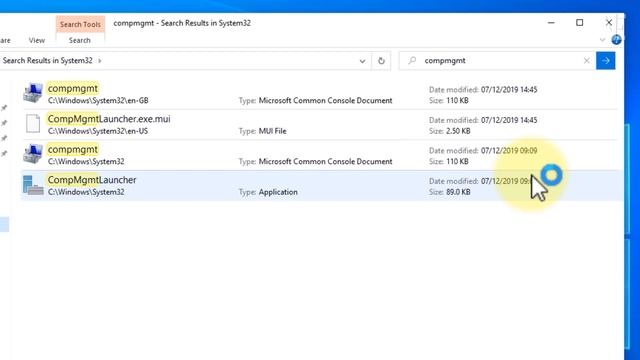Expand the address bar history dropdown
The height and width of the screenshot is (360, 640).
click(x=362, y=61)
